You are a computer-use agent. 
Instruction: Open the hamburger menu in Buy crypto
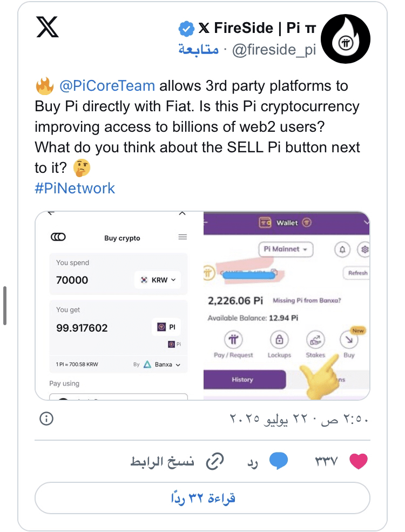coord(183,237)
